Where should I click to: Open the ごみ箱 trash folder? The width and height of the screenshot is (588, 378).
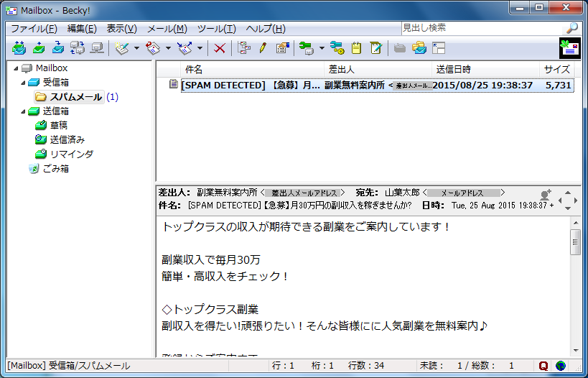pyautogui.click(x=55, y=168)
